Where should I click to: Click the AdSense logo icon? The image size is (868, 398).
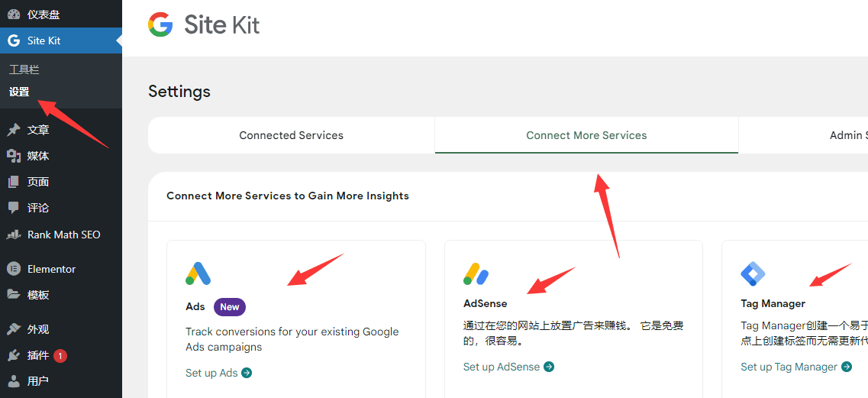pos(476,273)
